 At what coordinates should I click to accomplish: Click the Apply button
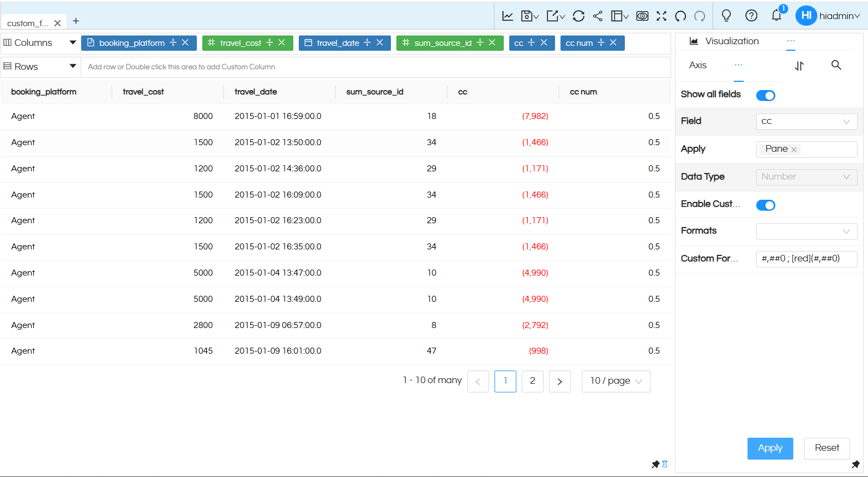(770, 448)
